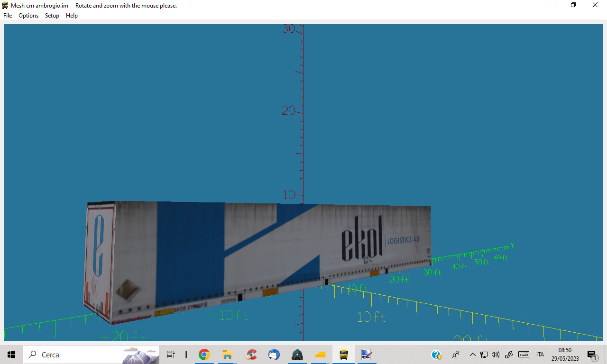This screenshot has height=364, width=607.
Task: Click the Cerca search box on taskbar
Action: pos(91,355)
